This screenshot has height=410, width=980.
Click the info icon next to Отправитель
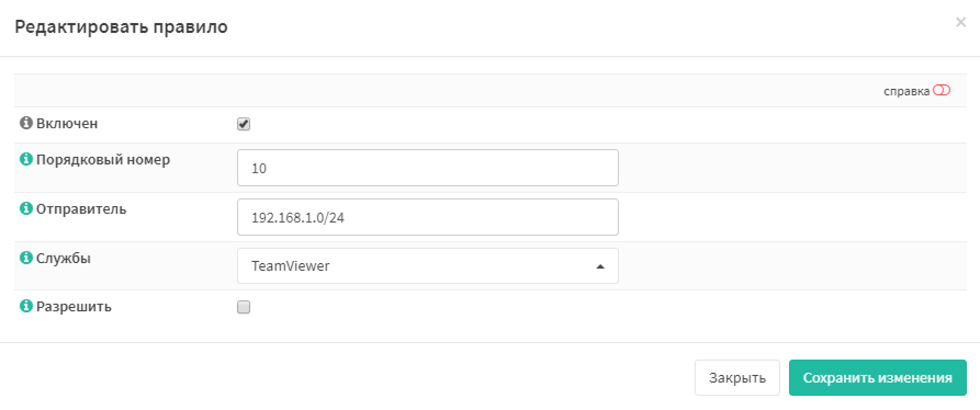(x=26, y=209)
